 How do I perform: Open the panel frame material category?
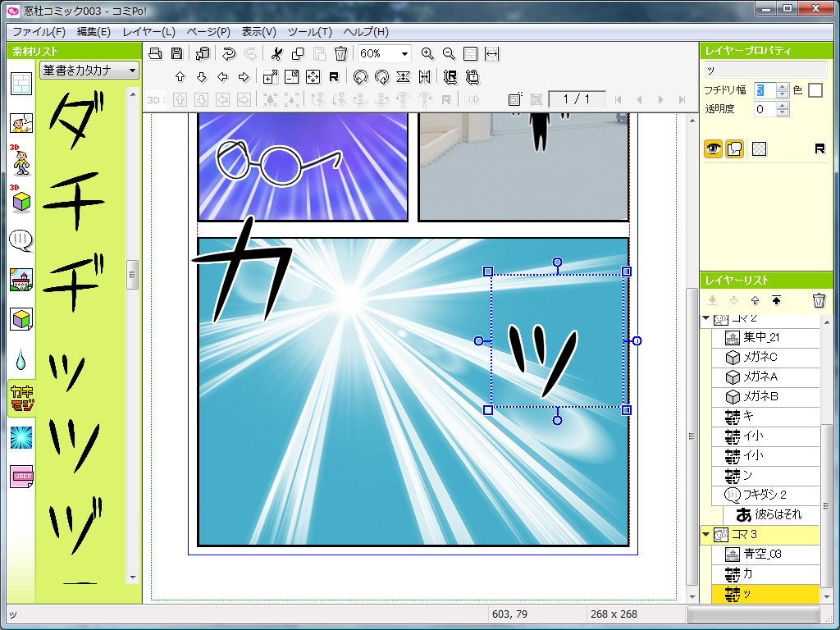(21, 84)
